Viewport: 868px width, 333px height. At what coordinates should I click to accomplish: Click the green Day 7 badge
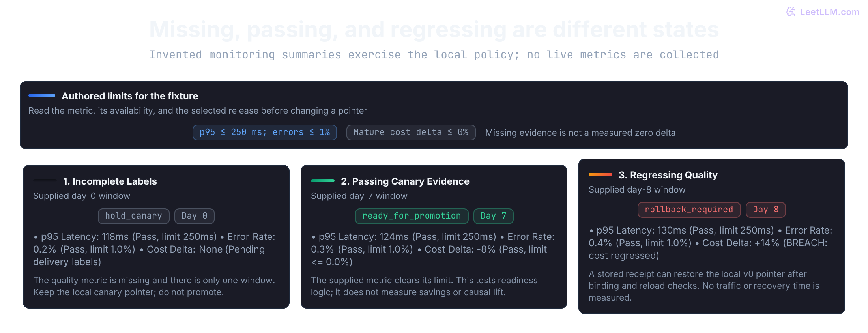(494, 216)
